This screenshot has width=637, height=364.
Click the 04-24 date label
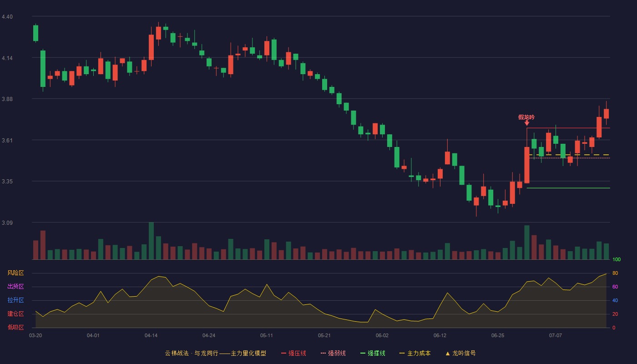tap(209, 335)
